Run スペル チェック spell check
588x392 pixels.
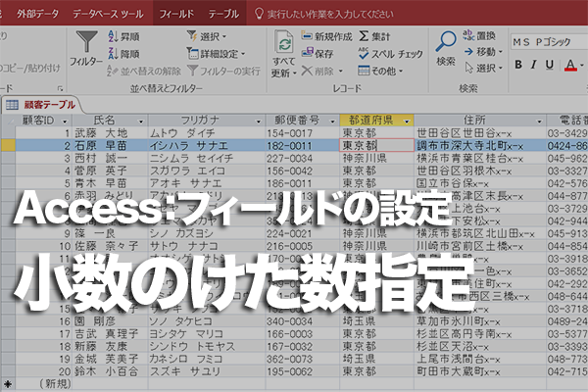point(390,54)
